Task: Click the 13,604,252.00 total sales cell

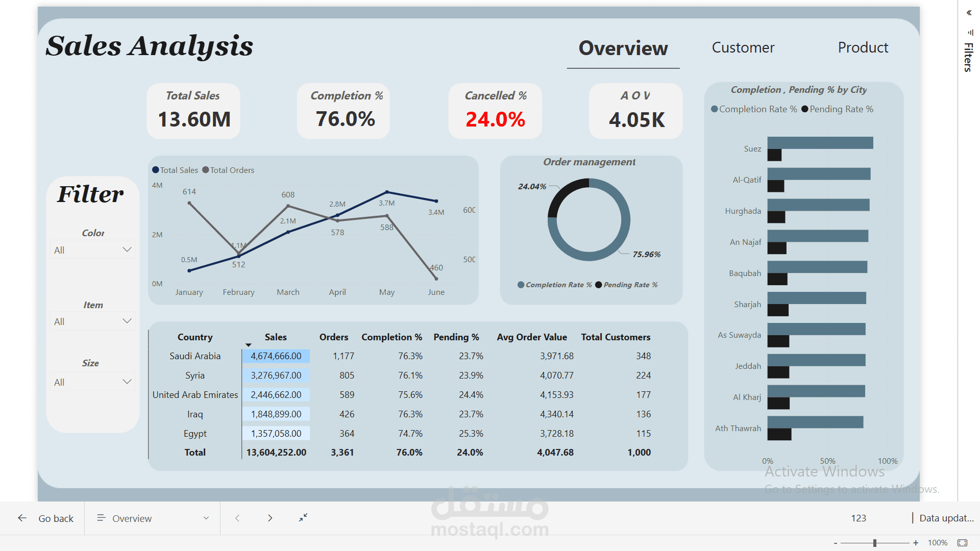Action: coord(276,453)
